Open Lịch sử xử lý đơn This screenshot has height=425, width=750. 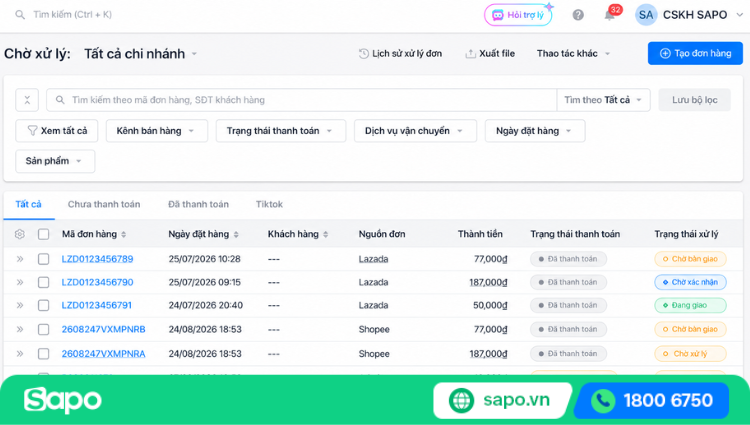coord(400,54)
